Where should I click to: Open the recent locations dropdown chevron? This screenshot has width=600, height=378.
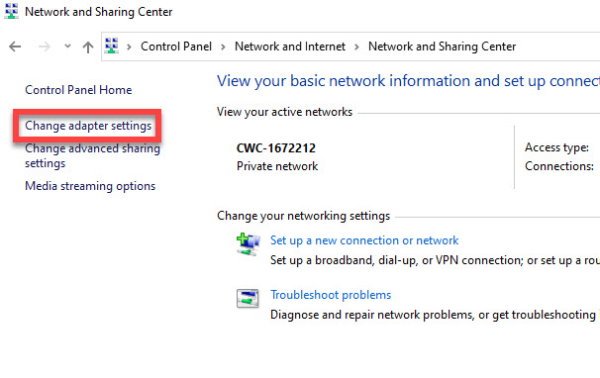67,46
